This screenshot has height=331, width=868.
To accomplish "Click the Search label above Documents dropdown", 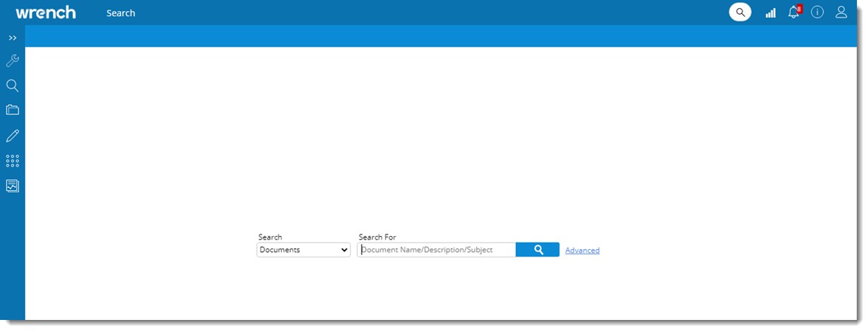I will pyautogui.click(x=270, y=237).
